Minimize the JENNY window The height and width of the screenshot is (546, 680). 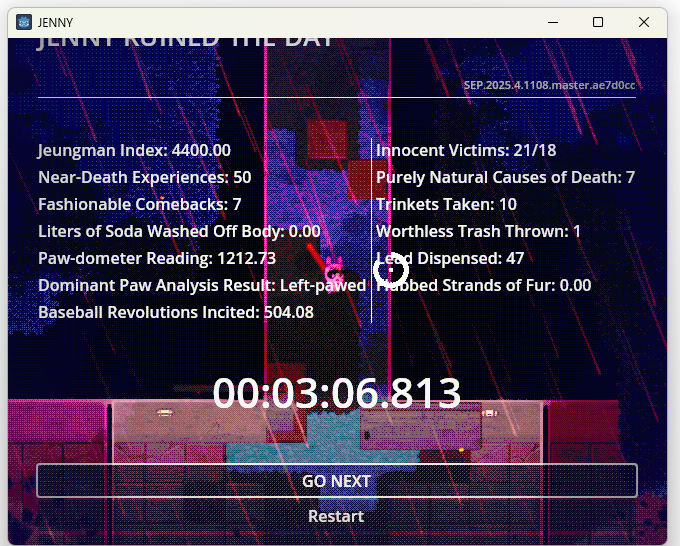point(553,22)
